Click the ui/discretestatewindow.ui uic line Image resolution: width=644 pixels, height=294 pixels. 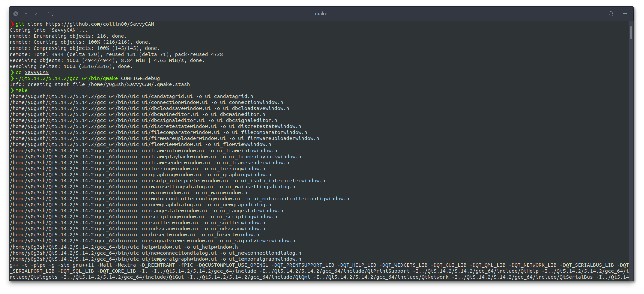[155, 126]
